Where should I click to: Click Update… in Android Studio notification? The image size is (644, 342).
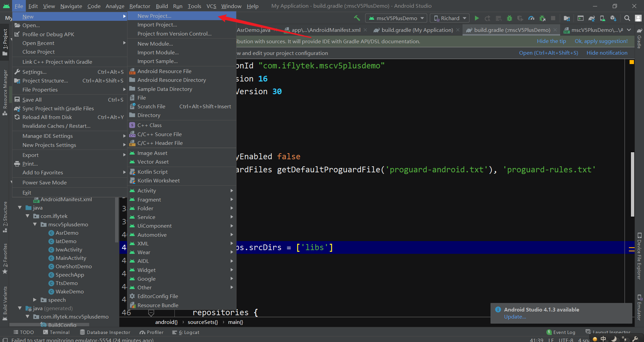coord(515,317)
